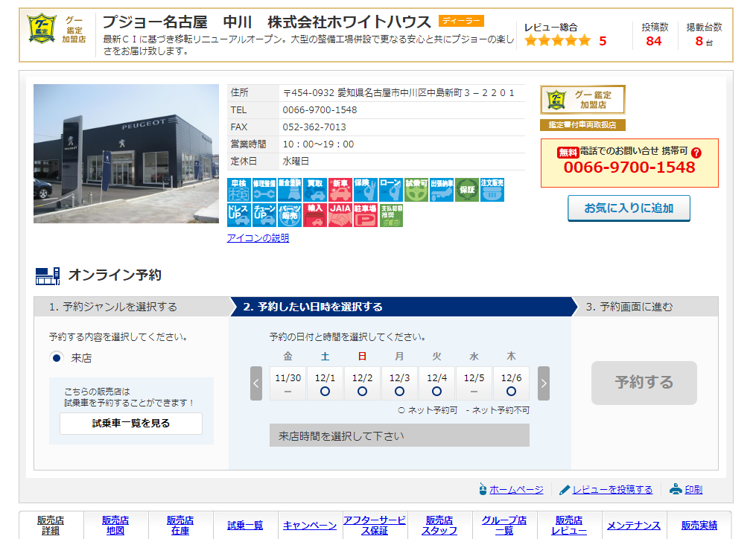This screenshot has width=756, height=539.
Task: Click the orange ディーラー dealer tag
Action: [x=461, y=21]
